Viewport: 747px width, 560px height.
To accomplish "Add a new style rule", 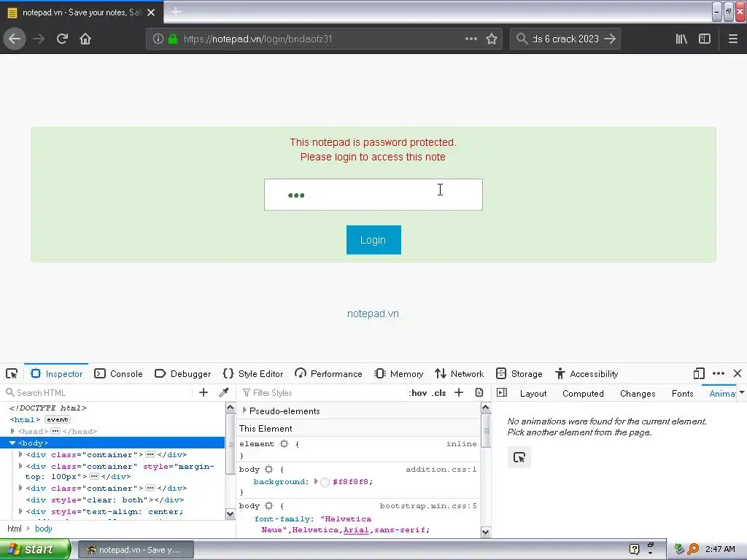I will pos(459,392).
